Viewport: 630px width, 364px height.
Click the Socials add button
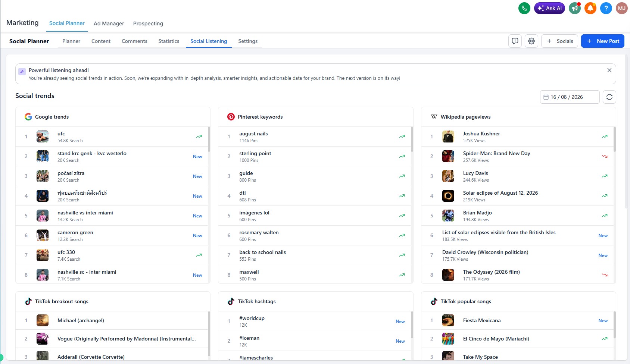(560, 41)
